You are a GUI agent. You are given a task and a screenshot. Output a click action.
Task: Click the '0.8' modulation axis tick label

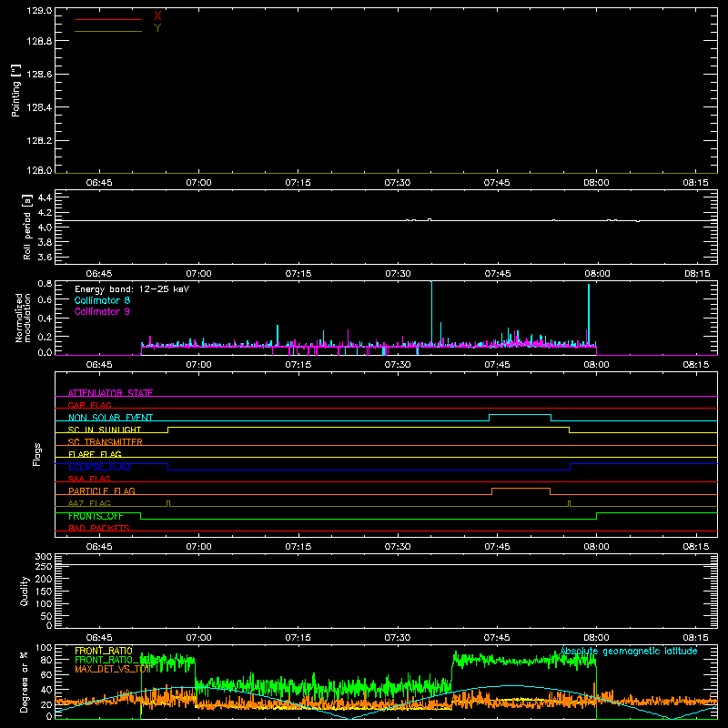coord(45,283)
